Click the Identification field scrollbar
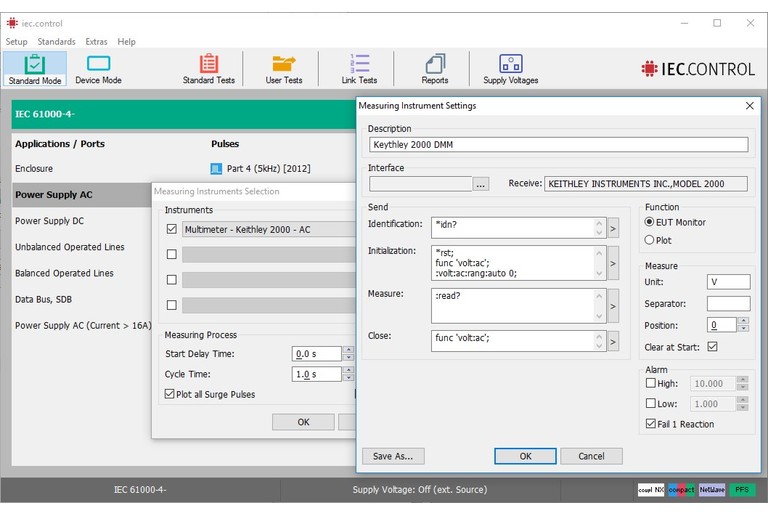 point(599,228)
